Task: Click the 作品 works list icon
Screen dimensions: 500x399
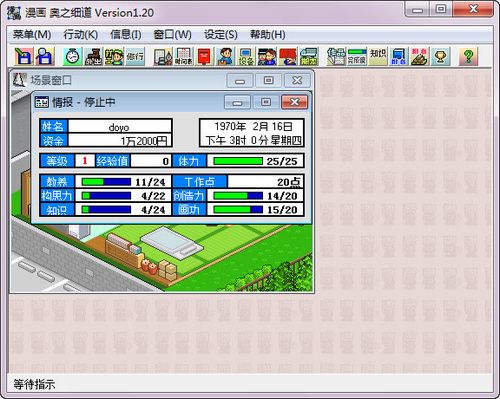Action: (336, 56)
